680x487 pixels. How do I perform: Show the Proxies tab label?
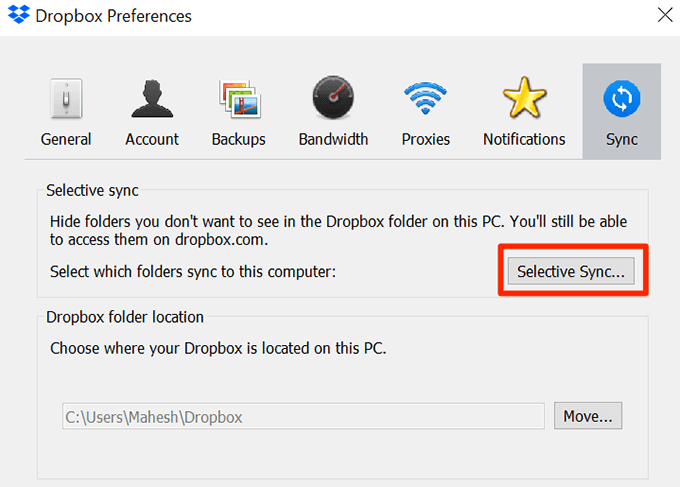[426, 139]
